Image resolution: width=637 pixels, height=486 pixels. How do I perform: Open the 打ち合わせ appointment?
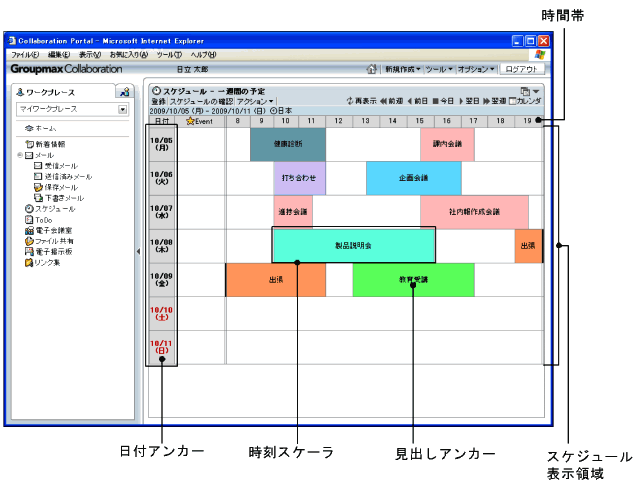tap(299, 178)
